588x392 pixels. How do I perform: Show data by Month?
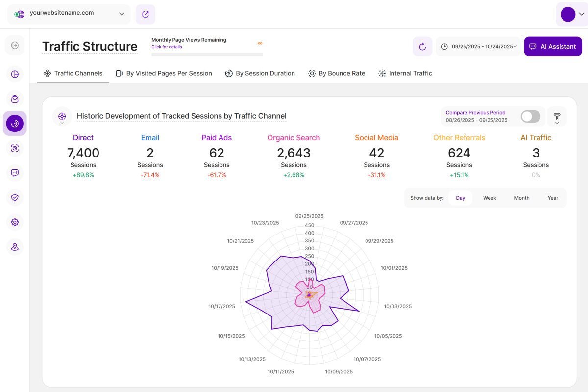coord(521,198)
